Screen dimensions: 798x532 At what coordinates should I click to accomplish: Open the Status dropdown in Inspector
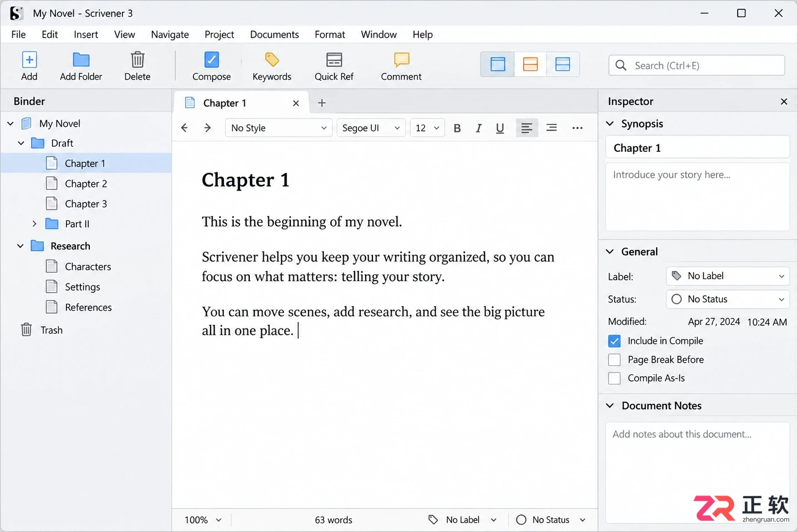pyautogui.click(x=728, y=299)
